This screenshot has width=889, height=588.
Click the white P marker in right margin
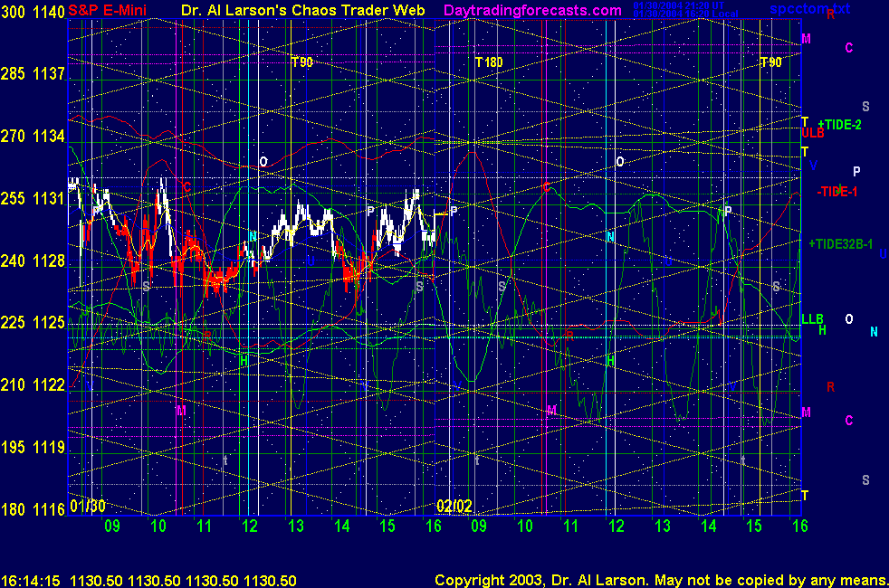(857, 172)
